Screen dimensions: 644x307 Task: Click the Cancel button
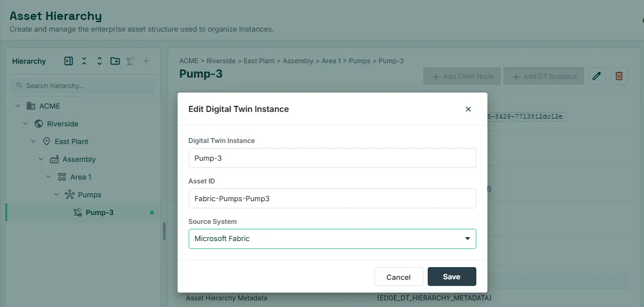(x=398, y=277)
